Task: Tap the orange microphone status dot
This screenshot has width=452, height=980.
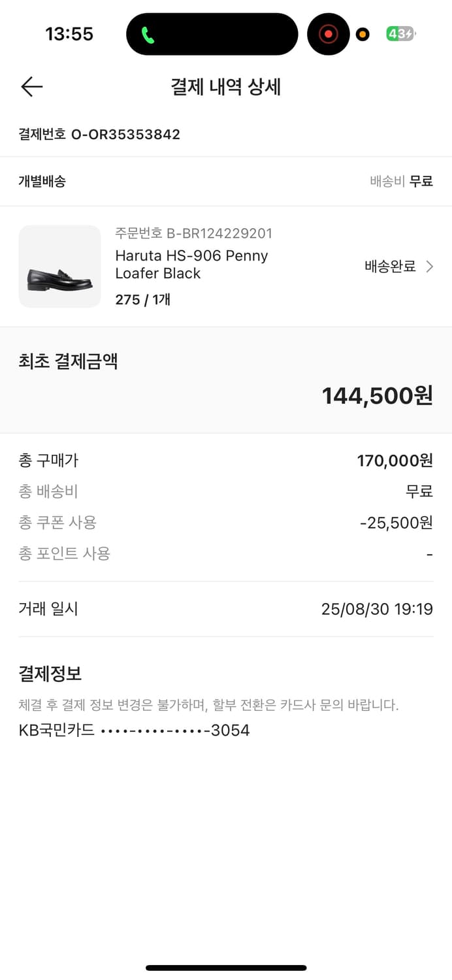Action: (362, 34)
